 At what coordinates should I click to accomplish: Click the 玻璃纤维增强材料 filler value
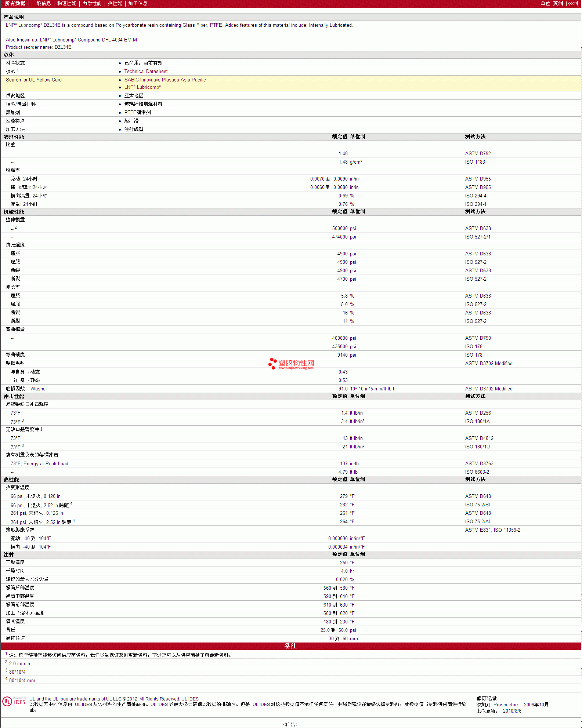[x=144, y=104]
